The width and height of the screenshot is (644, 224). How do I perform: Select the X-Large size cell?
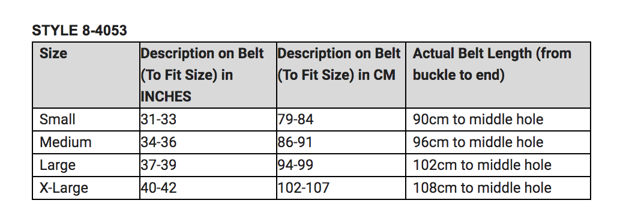[86, 188]
